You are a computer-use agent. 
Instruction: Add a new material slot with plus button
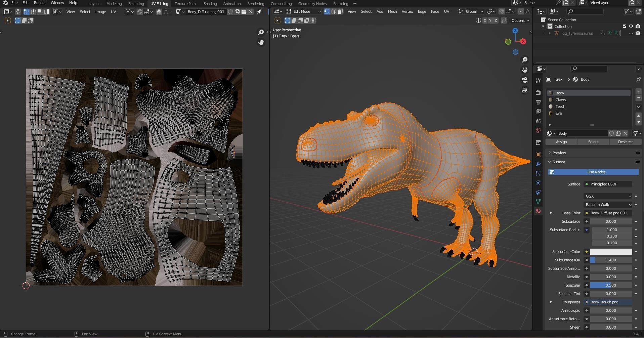638,91
